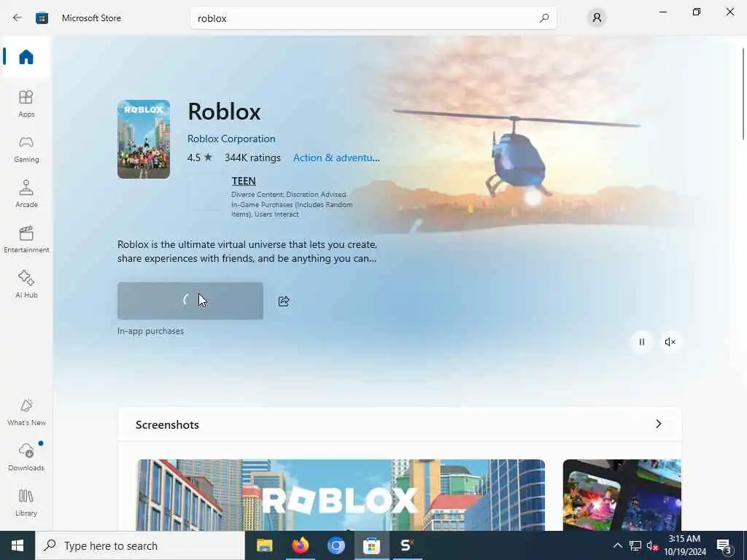
Task: Click the search magnifier icon
Action: pos(544,18)
